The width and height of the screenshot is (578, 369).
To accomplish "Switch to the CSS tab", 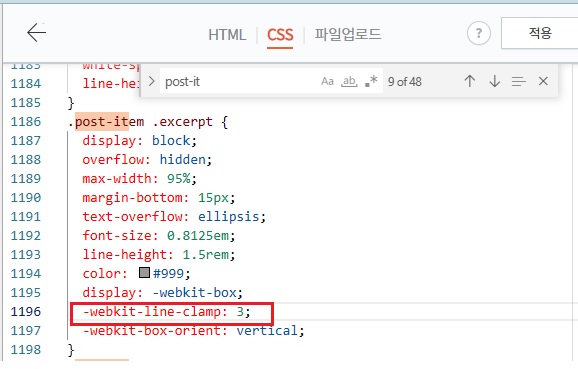I will [280, 35].
